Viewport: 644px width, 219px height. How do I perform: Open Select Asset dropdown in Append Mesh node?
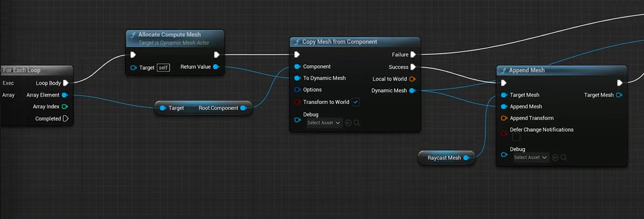(x=531, y=158)
